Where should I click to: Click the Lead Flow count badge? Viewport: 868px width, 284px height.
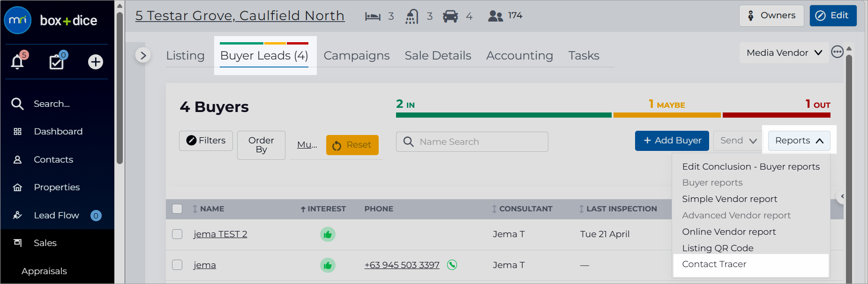coord(96,216)
